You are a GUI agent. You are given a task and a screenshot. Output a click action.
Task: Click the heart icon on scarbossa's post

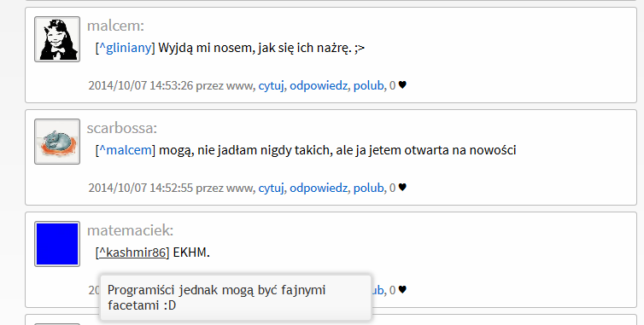402,187
